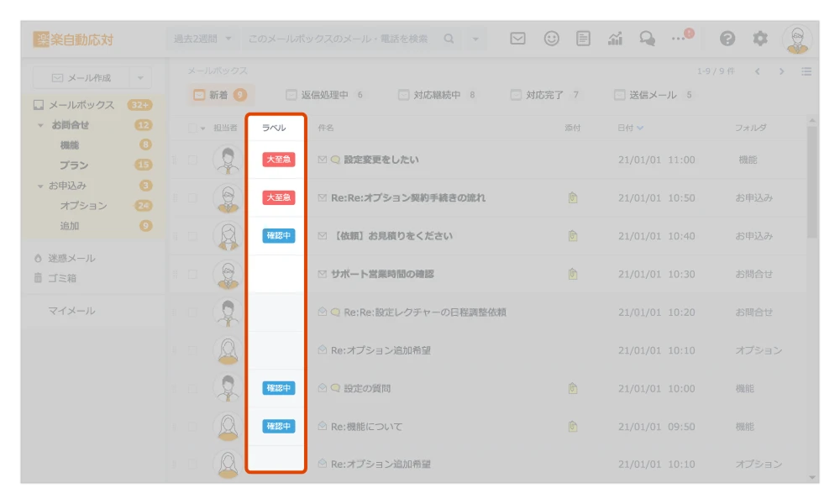Go to next page arrow in pager
The height and width of the screenshot is (504, 840).
pos(781,71)
